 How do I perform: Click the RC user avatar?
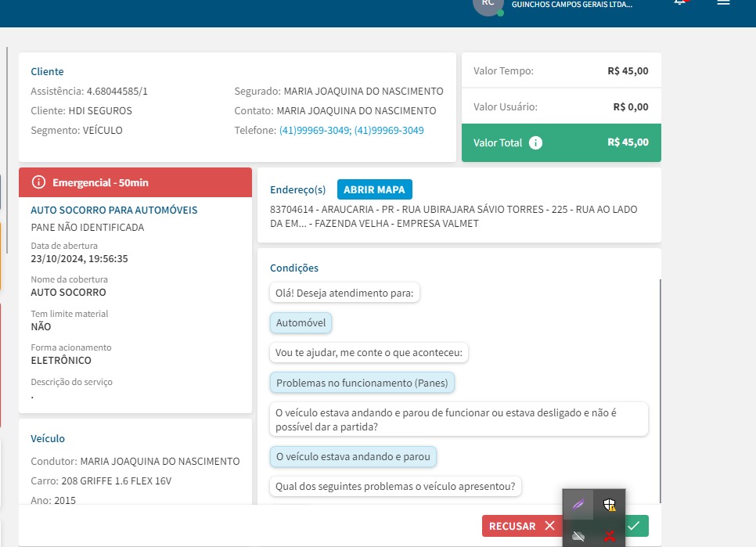(488, 4)
